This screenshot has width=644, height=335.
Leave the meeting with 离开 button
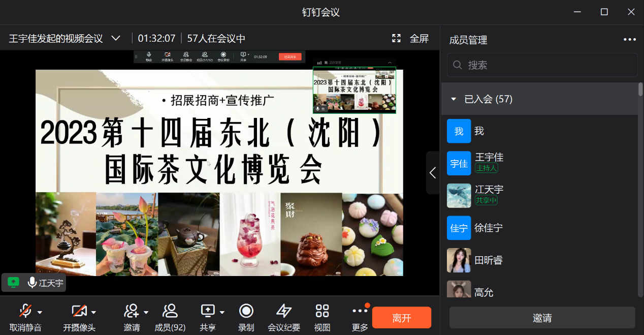[402, 318]
